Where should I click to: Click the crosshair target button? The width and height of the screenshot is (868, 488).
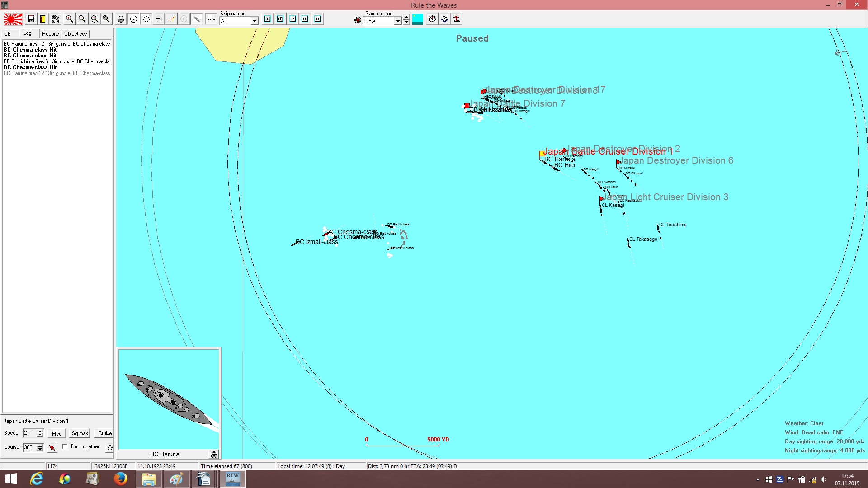tap(110, 447)
